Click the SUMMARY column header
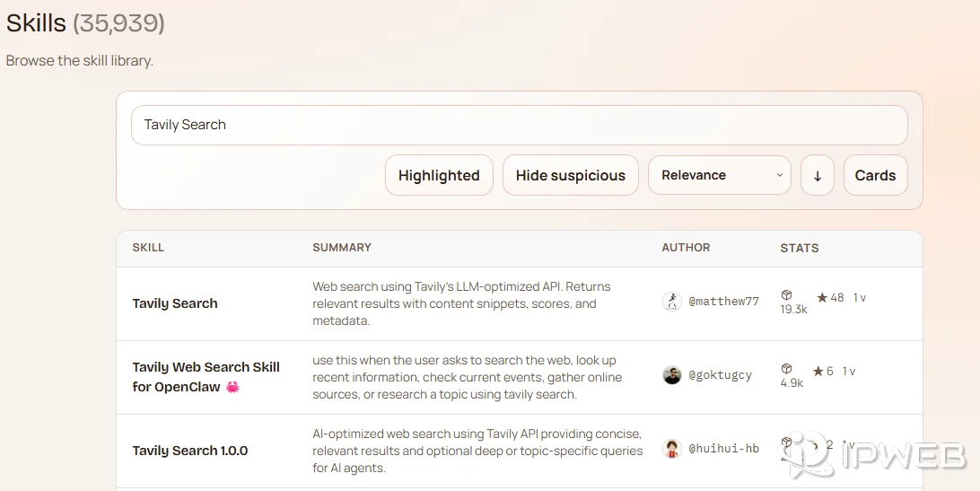The width and height of the screenshot is (980, 491). tap(342, 248)
